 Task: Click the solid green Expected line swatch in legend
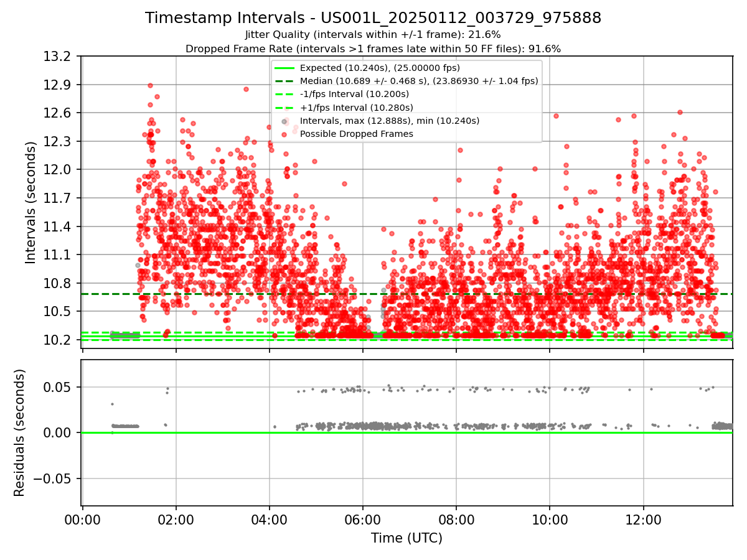(284, 68)
